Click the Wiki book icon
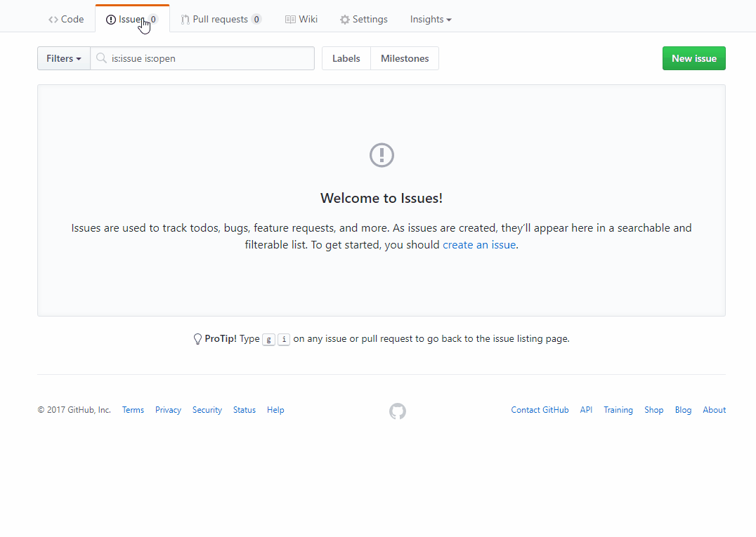The image size is (756, 537). coord(290,19)
